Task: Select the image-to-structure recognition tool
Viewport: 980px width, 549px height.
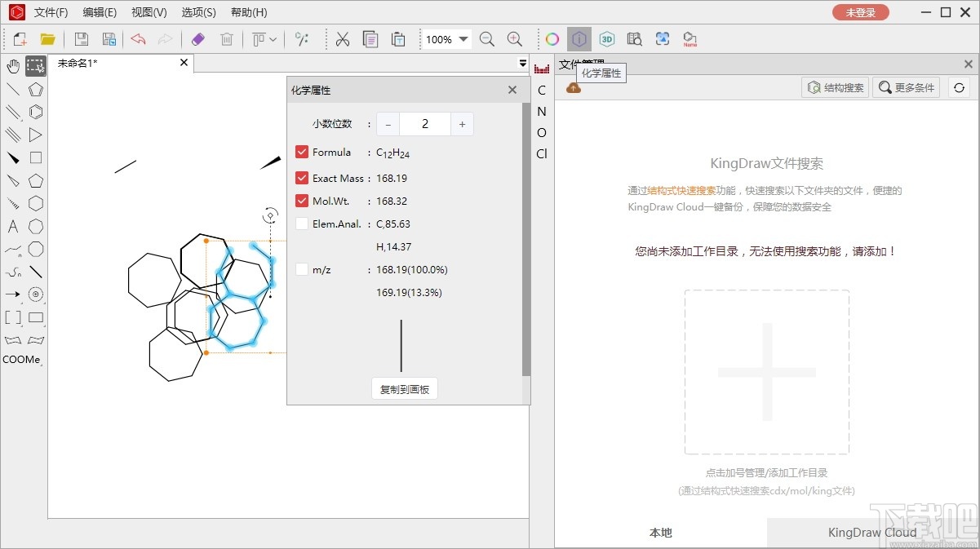Action: pyautogui.click(x=663, y=38)
